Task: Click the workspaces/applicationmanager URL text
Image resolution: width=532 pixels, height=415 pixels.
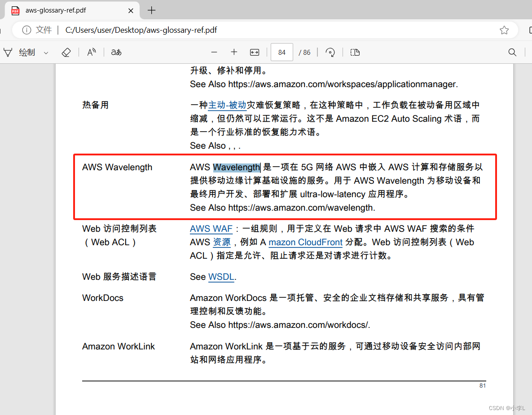Action: 343,84
